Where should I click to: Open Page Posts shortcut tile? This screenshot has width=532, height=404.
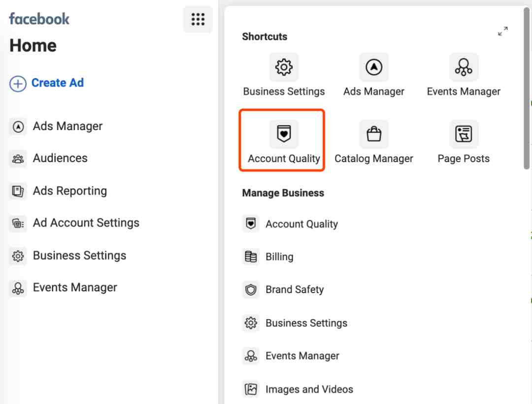click(x=463, y=135)
